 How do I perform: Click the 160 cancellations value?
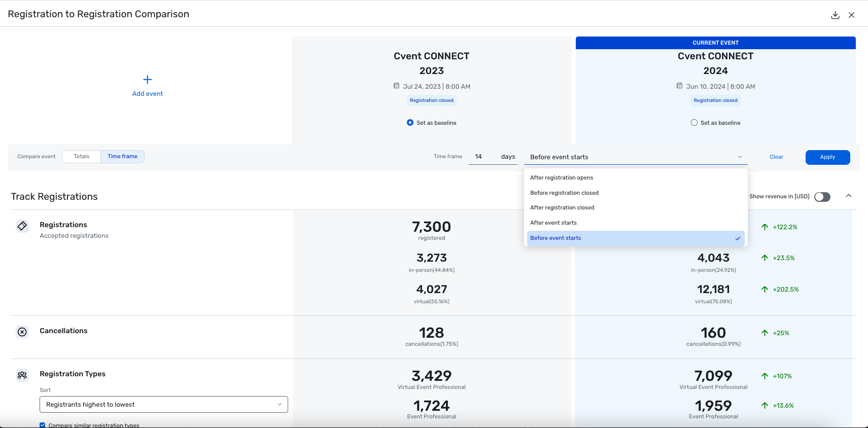(713, 333)
